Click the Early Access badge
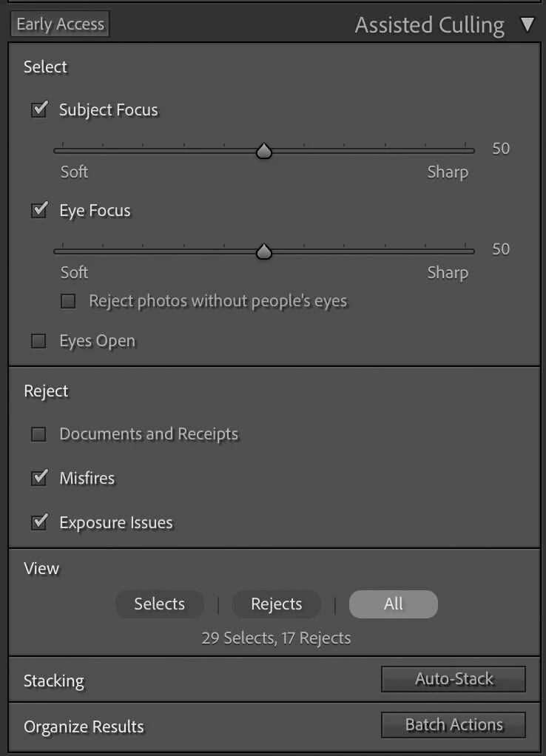Screen dimensions: 546x756 (x=60, y=24)
